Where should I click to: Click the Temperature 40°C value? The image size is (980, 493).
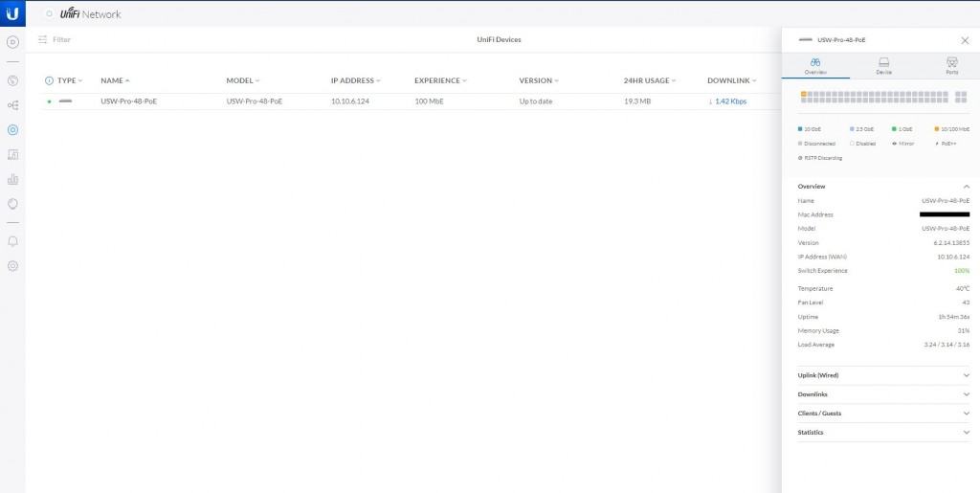963,289
